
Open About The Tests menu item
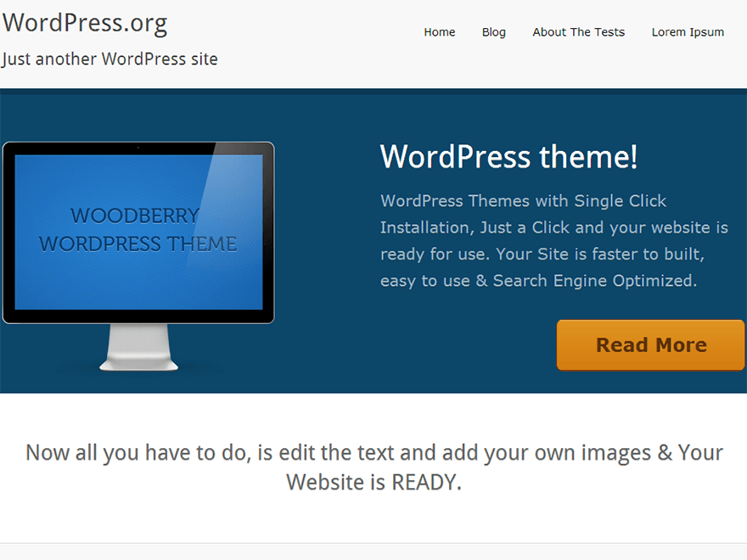tap(578, 32)
